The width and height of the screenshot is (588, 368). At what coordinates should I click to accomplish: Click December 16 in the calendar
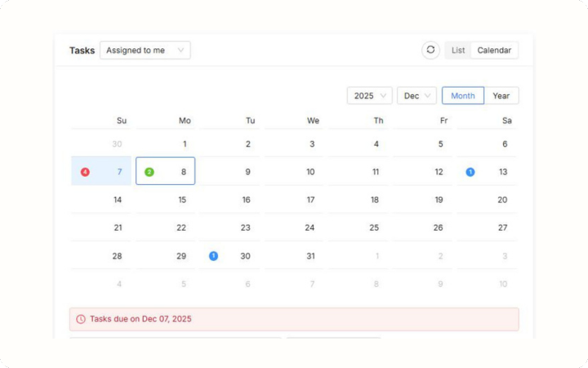pyautogui.click(x=229, y=199)
